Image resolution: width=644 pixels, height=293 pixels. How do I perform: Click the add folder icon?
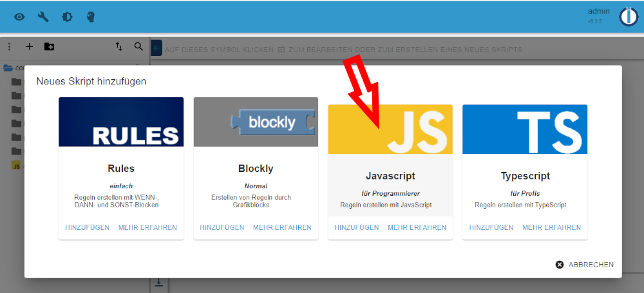pyautogui.click(x=50, y=46)
